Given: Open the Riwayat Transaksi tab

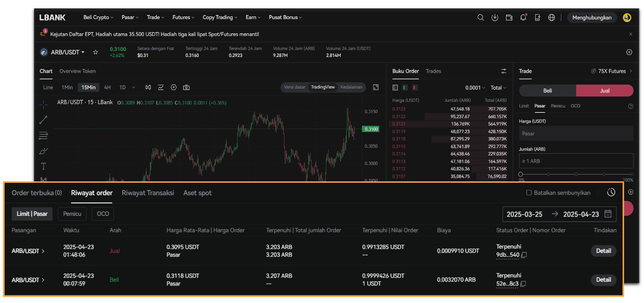Looking at the screenshot, I should pos(148,193).
